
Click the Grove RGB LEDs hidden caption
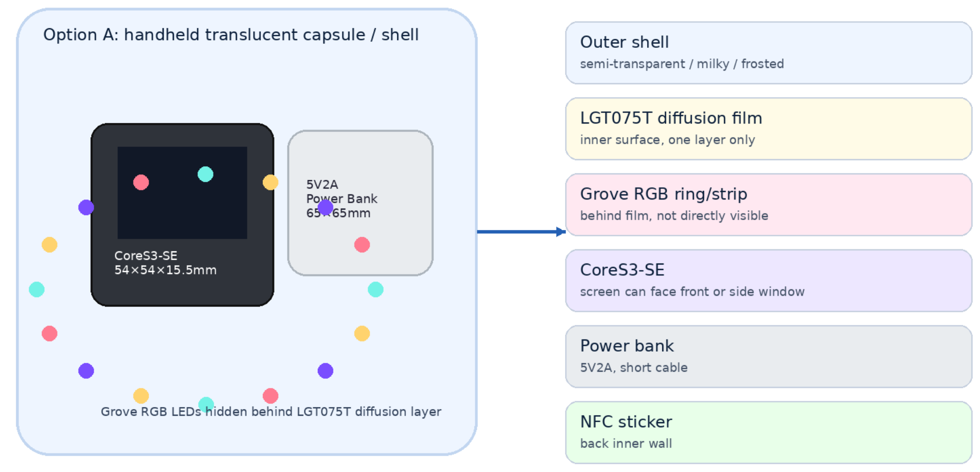click(x=271, y=412)
